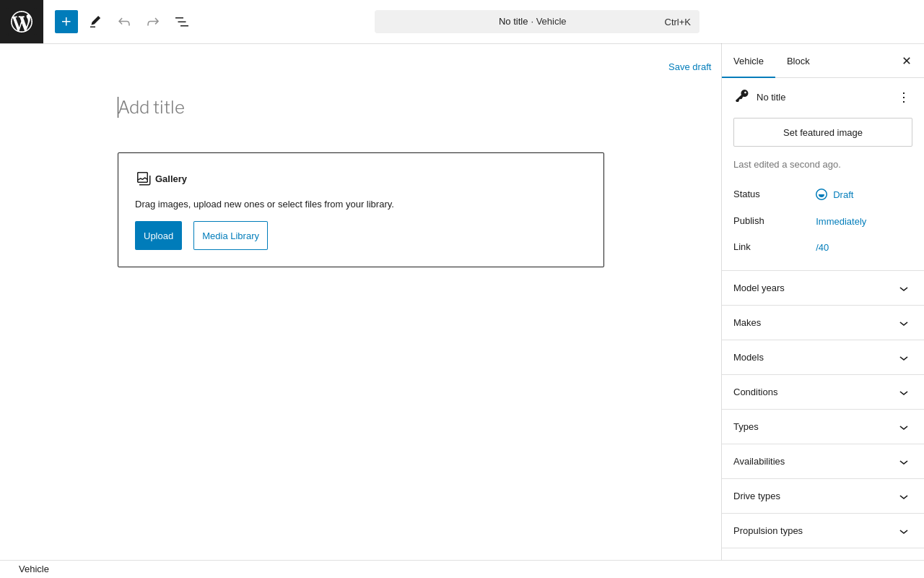Click the Redo arrow icon

click(x=153, y=22)
